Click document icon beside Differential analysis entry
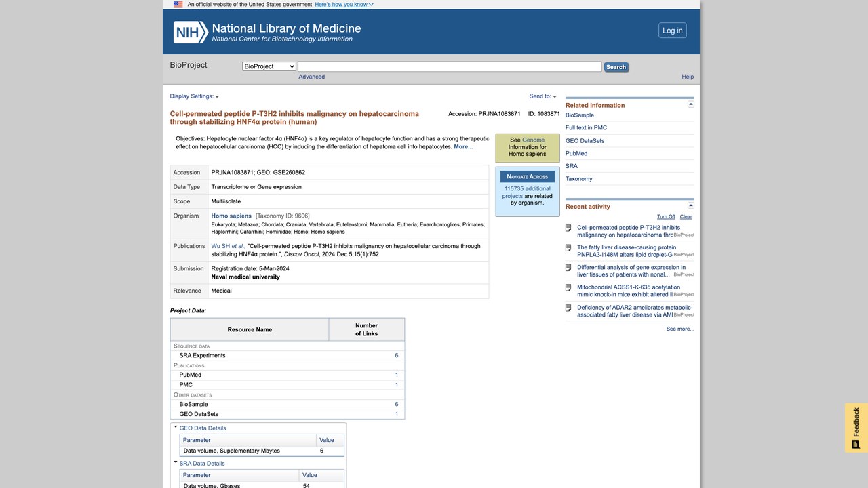Image resolution: width=868 pixels, height=488 pixels. click(569, 268)
